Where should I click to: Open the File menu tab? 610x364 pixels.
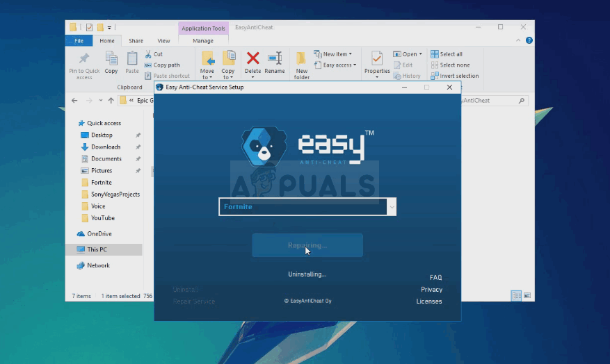[79, 41]
